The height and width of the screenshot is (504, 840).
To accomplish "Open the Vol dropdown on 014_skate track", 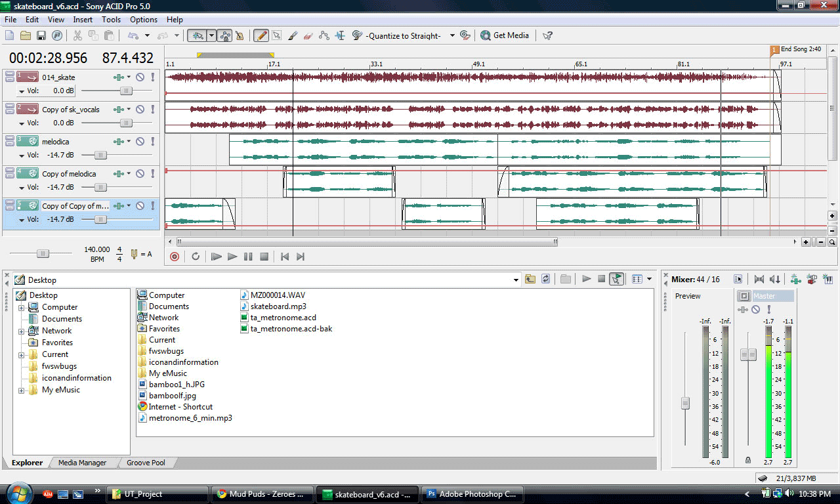I will [x=22, y=91].
